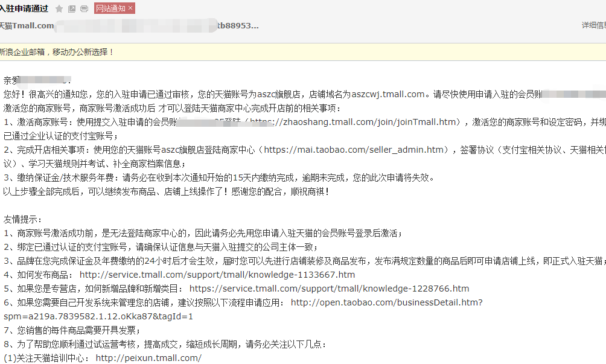Click the 友情提示: heading text
This screenshot has width=606, height=364.
[x=22, y=220]
